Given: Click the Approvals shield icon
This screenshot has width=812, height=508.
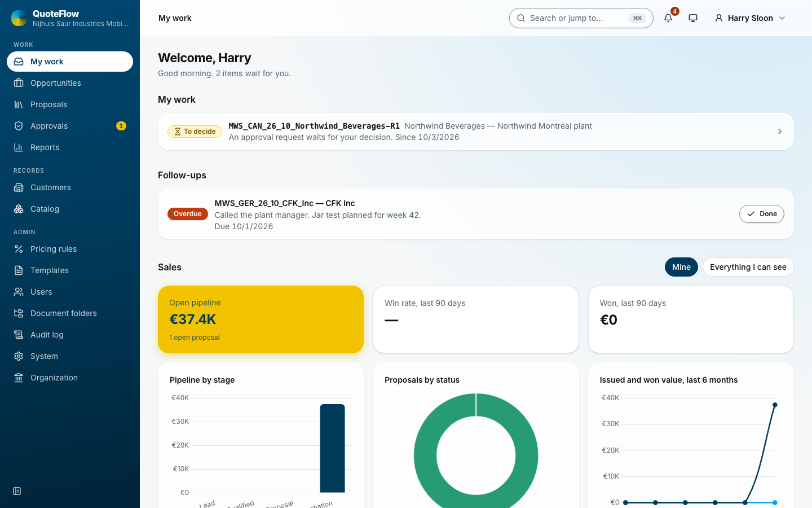Looking at the screenshot, I should pos(19,126).
